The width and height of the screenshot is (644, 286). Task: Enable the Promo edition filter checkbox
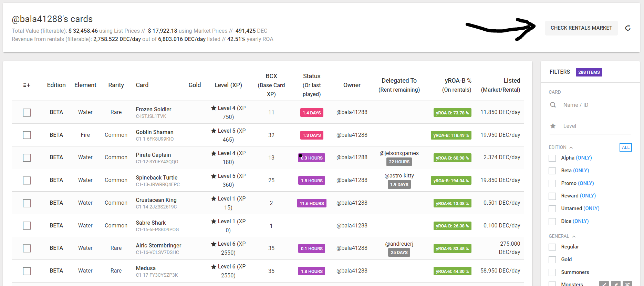(552, 183)
